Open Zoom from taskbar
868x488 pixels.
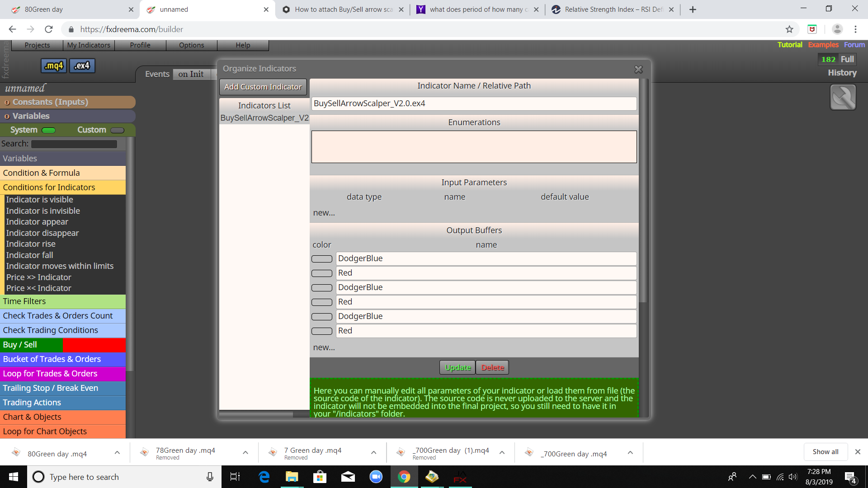376,477
